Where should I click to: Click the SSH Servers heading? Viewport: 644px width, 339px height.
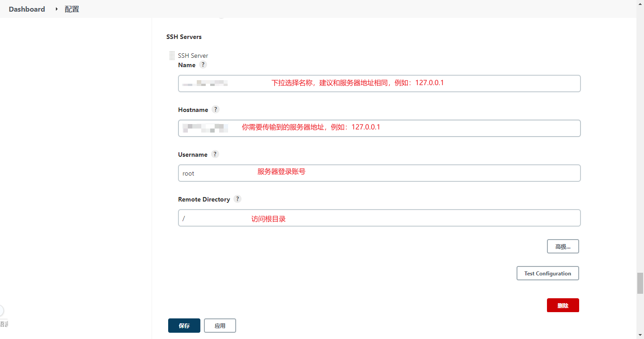184,37
